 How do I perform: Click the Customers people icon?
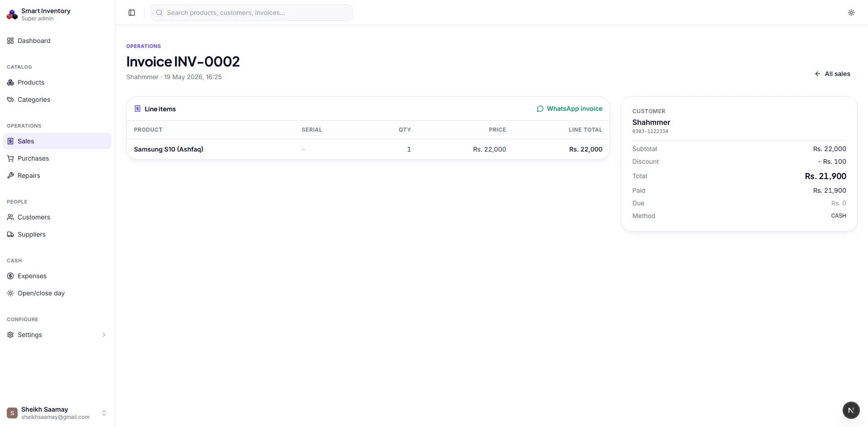point(10,217)
